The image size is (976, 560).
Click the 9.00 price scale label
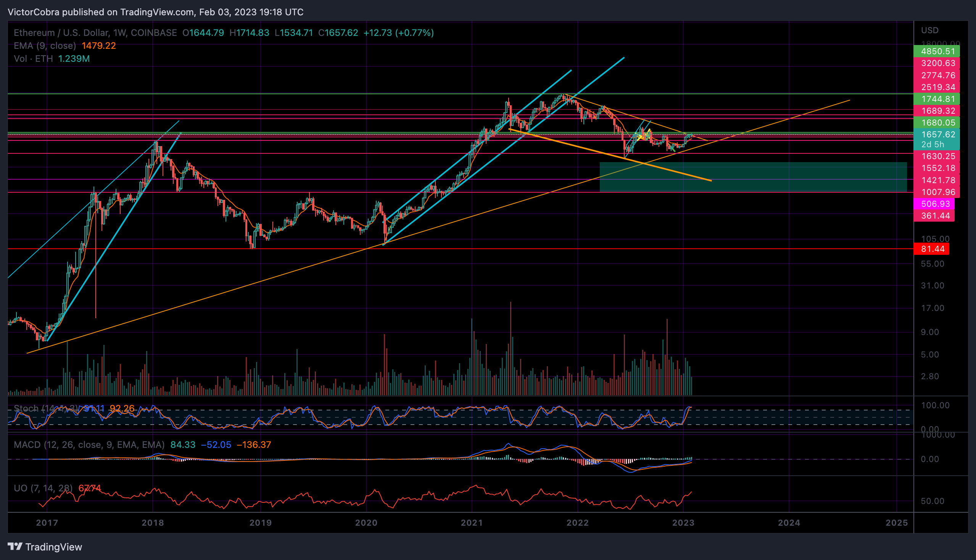(930, 332)
